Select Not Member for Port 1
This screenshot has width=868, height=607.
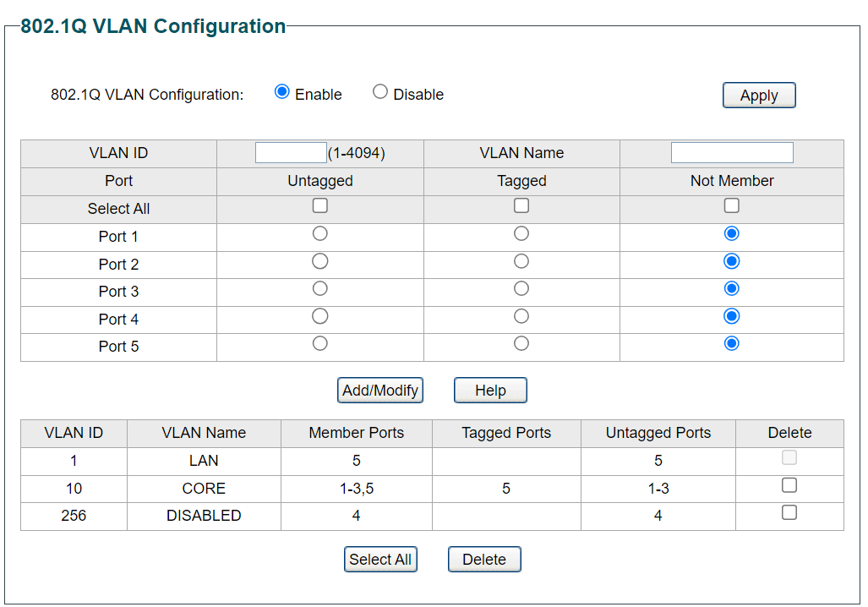(x=731, y=233)
